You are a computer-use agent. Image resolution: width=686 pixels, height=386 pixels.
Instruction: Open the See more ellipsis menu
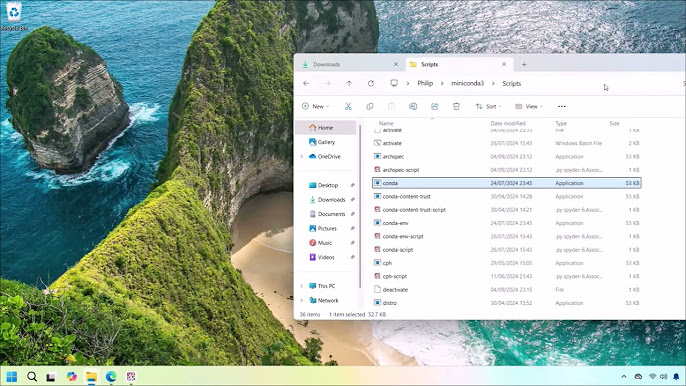pos(561,106)
